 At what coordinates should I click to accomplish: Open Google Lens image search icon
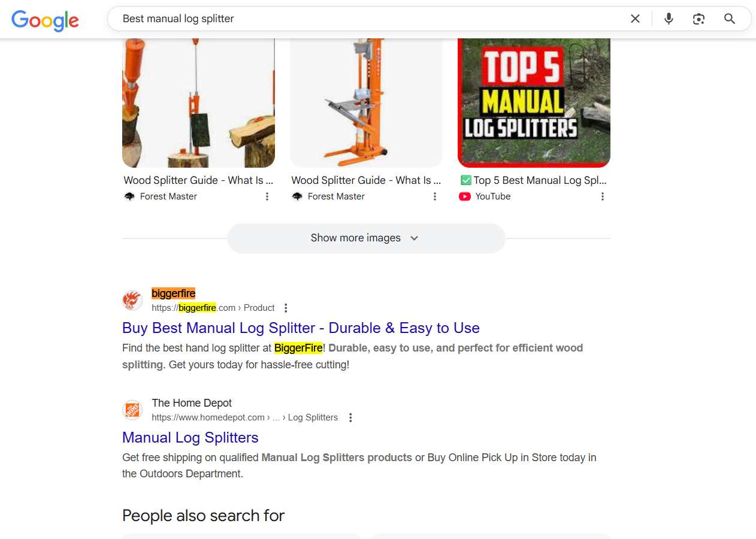click(x=698, y=19)
